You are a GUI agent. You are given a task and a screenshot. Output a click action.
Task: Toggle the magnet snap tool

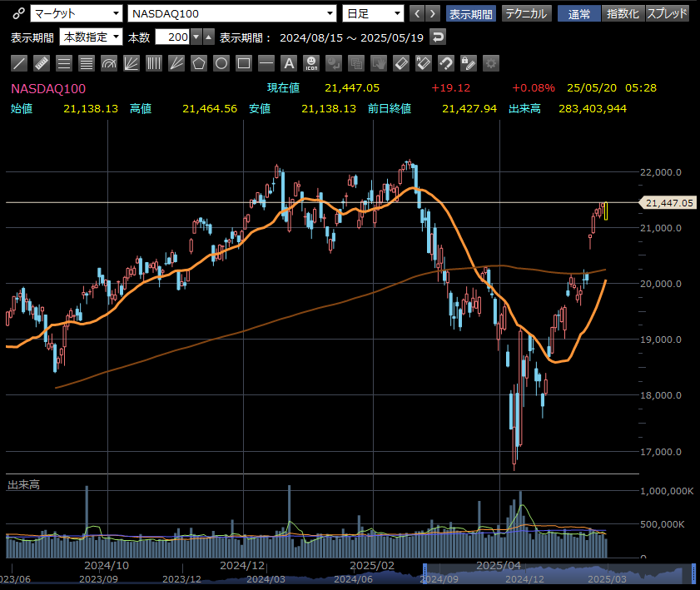click(446, 63)
